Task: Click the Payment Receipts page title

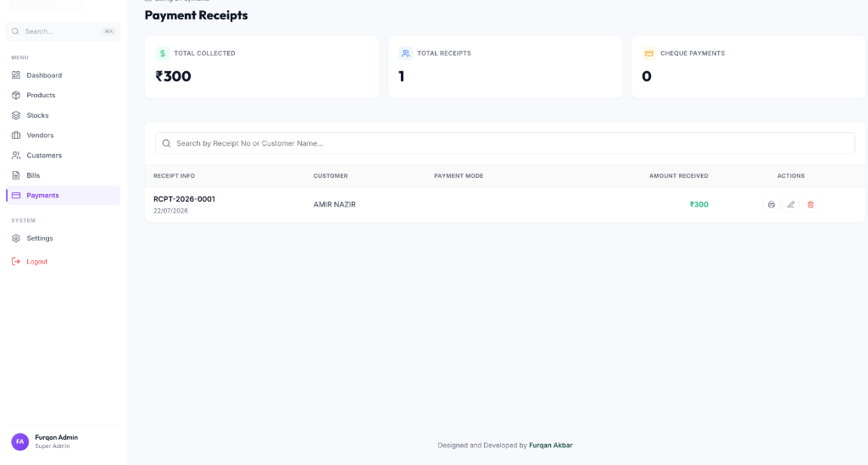Action: click(196, 15)
